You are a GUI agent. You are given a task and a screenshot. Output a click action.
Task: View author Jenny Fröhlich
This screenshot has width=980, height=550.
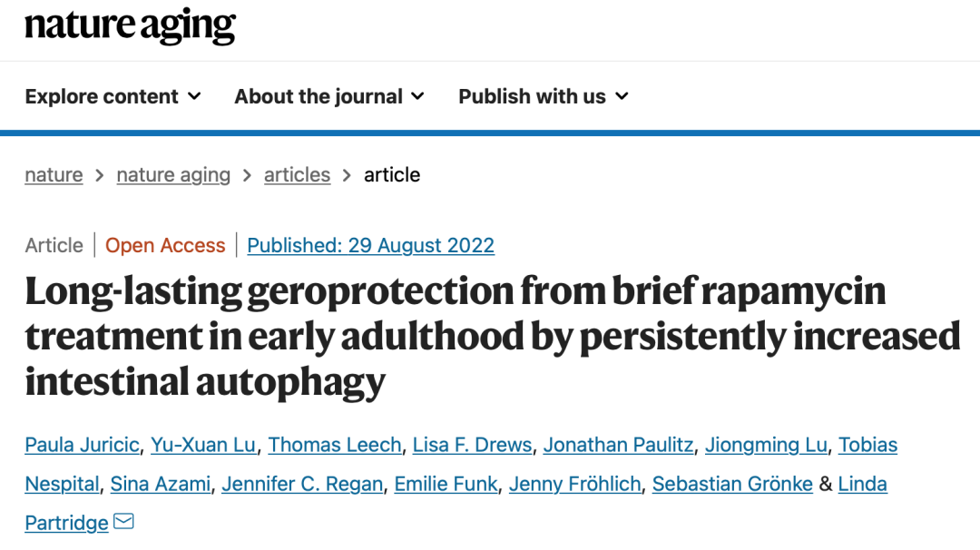pyautogui.click(x=574, y=484)
